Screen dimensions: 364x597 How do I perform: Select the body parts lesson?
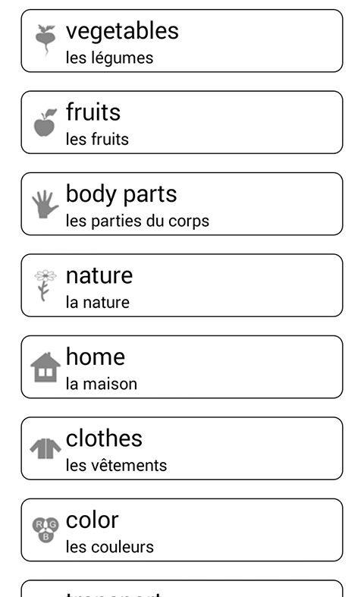pyautogui.click(x=182, y=204)
